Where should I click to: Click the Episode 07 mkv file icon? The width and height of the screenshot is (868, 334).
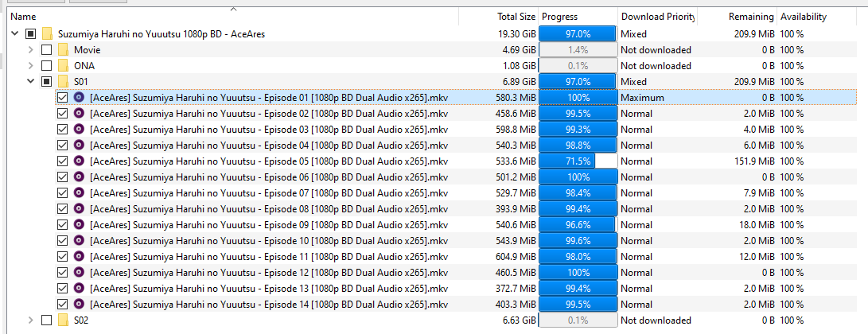coord(79,193)
